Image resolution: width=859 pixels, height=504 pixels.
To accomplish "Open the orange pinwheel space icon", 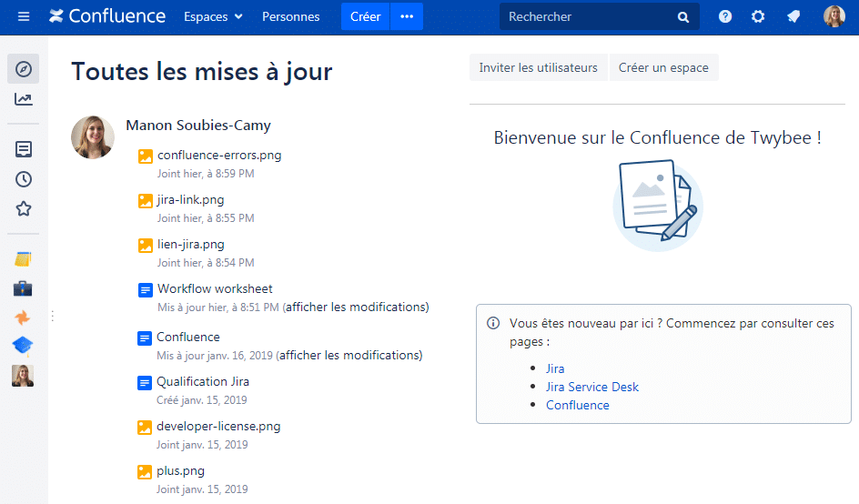I will coord(23,318).
